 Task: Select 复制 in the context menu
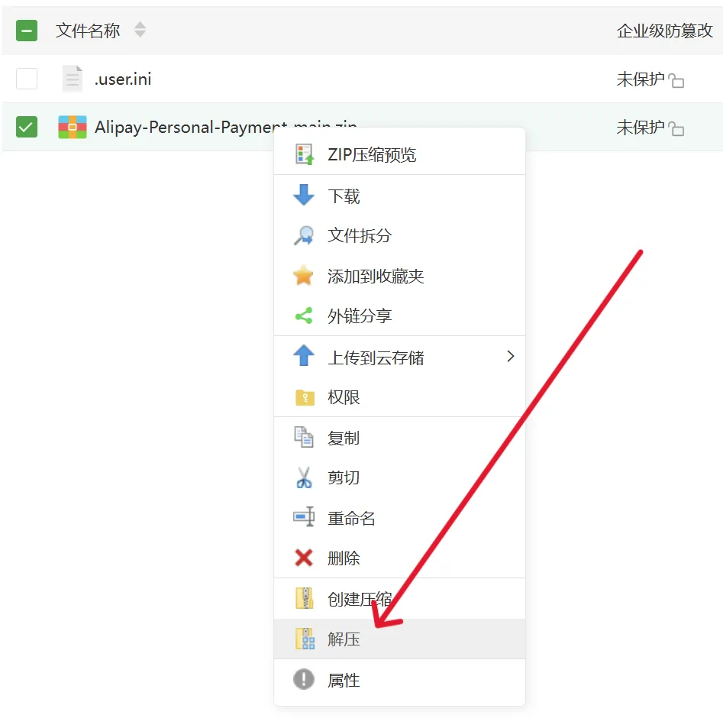(x=344, y=438)
